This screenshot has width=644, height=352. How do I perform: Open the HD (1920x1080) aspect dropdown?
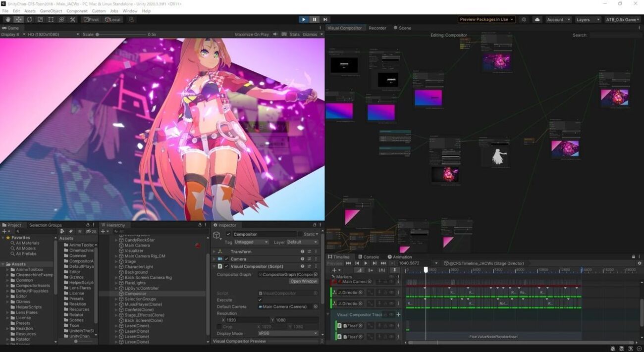(54, 34)
